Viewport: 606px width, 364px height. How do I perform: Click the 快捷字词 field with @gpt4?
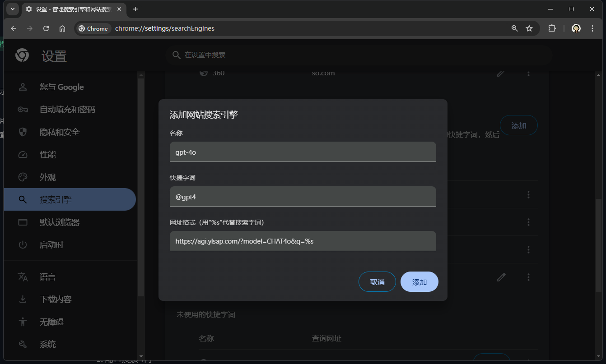click(303, 197)
